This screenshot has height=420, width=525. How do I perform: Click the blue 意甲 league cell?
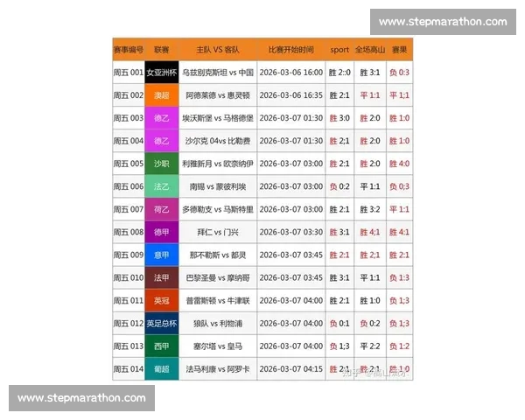(x=162, y=255)
